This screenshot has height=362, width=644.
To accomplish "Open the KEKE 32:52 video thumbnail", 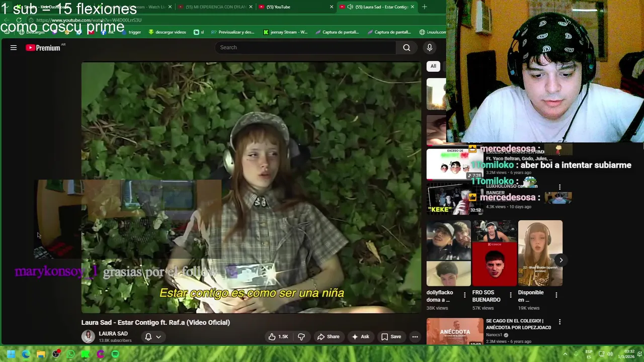I will (x=455, y=198).
